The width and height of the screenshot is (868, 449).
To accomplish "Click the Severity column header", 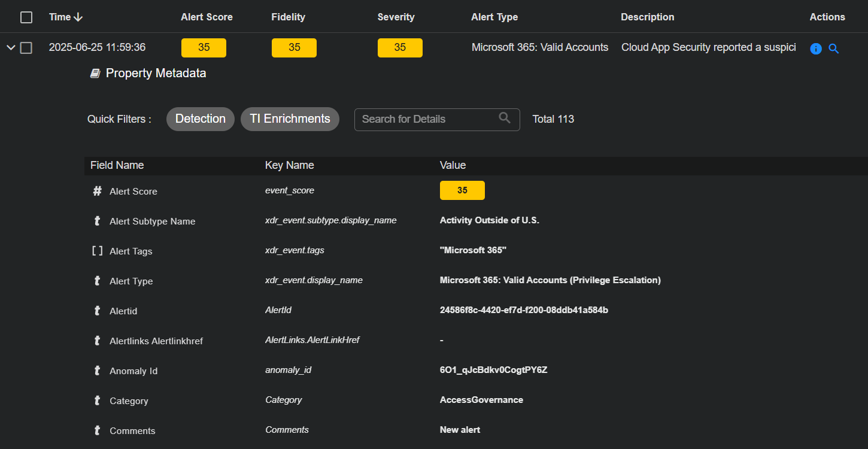I will (396, 17).
